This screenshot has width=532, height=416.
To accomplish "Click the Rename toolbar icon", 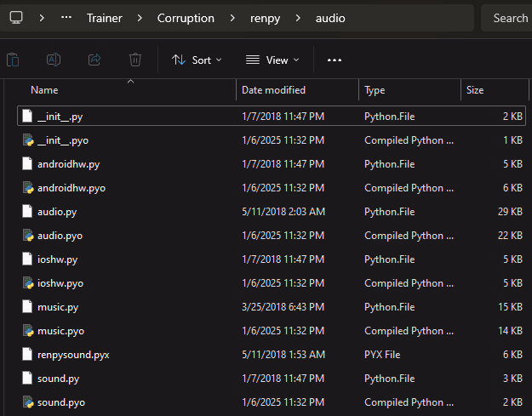I will point(54,60).
